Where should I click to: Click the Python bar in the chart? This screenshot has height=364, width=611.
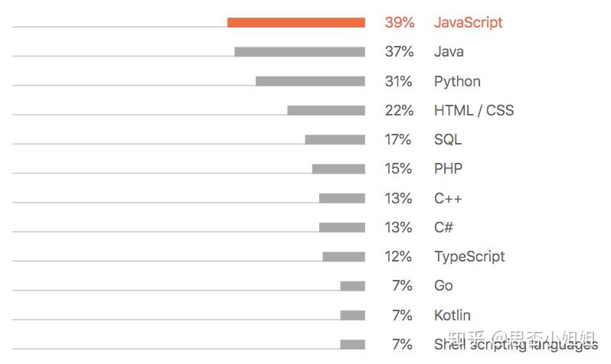(310, 81)
